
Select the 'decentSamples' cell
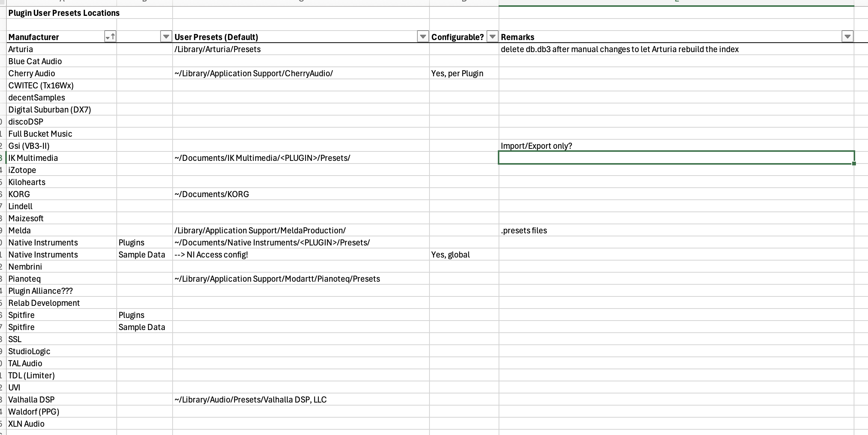click(x=62, y=97)
